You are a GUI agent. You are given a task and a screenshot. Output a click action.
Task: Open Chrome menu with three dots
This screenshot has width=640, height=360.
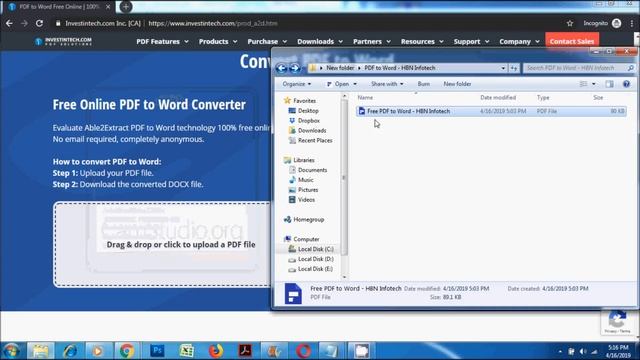click(632, 23)
